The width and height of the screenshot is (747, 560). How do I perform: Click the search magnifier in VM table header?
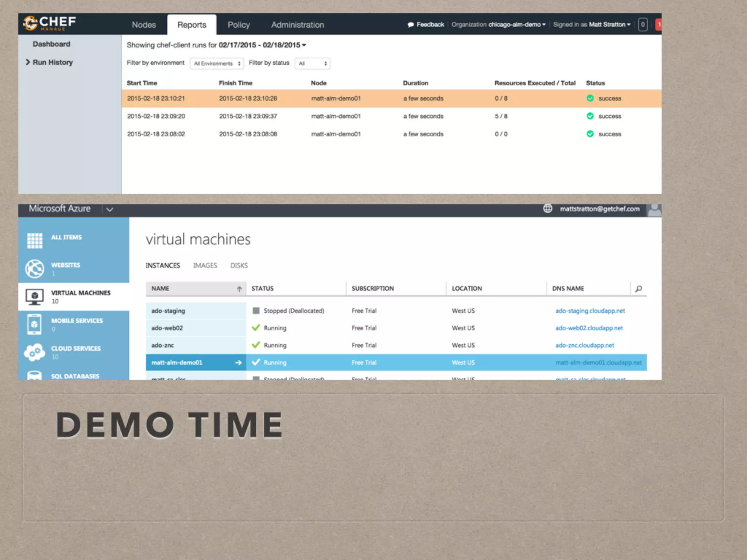pos(639,289)
